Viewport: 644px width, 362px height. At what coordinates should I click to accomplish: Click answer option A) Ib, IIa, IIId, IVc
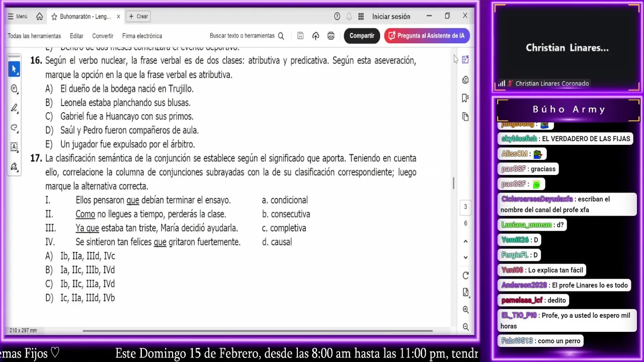pyautogui.click(x=80, y=256)
